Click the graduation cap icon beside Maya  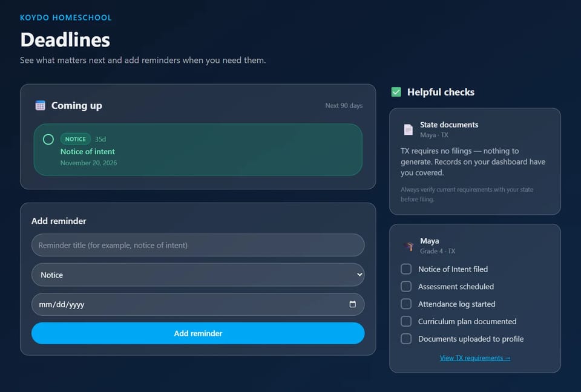pos(410,246)
